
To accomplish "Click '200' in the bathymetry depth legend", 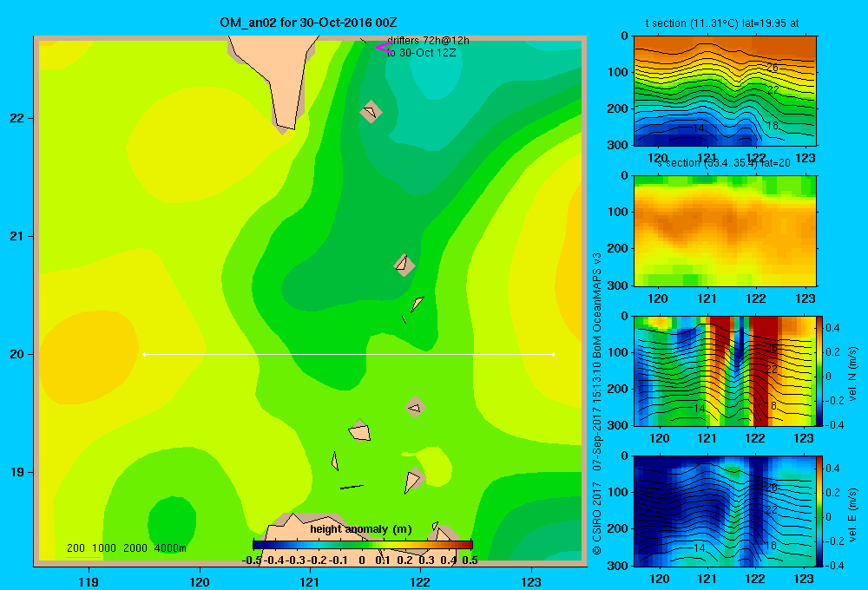I will [x=76, y=548].
